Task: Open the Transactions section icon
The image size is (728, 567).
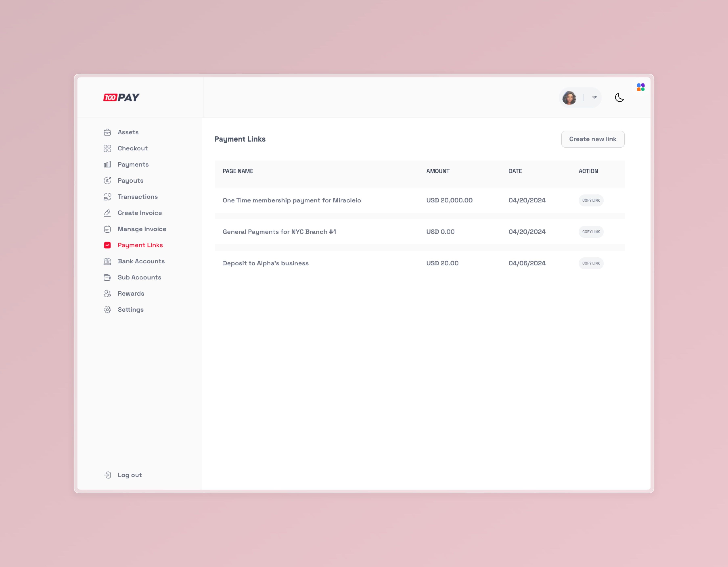Action: tap(107, 196)
